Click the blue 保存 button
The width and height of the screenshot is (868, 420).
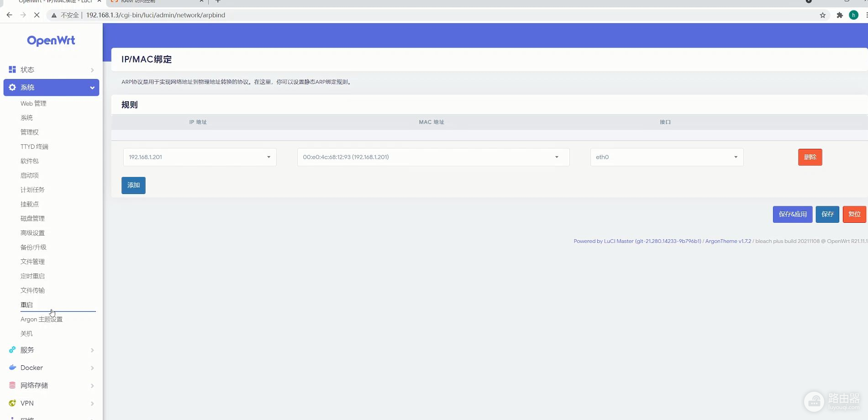pos(827,214)
